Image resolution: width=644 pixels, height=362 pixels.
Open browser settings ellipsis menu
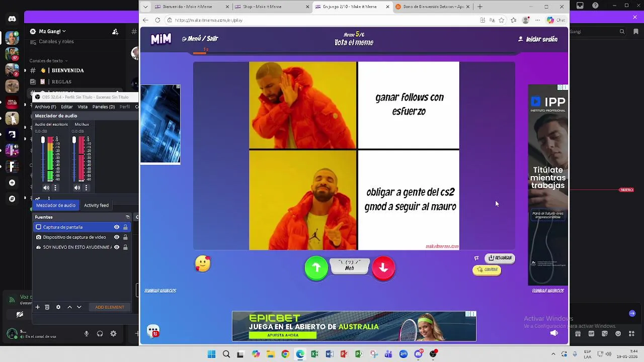click(x=538, y=20)
